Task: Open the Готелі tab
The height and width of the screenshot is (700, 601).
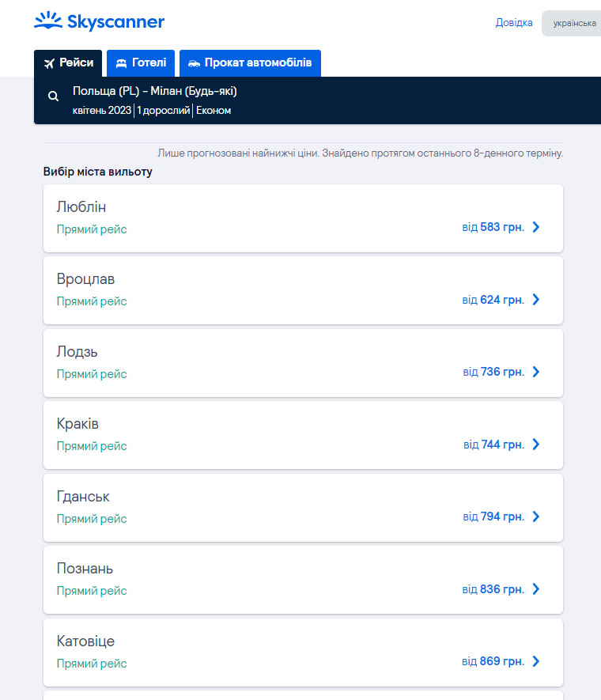Action: (x=141, y=63)
